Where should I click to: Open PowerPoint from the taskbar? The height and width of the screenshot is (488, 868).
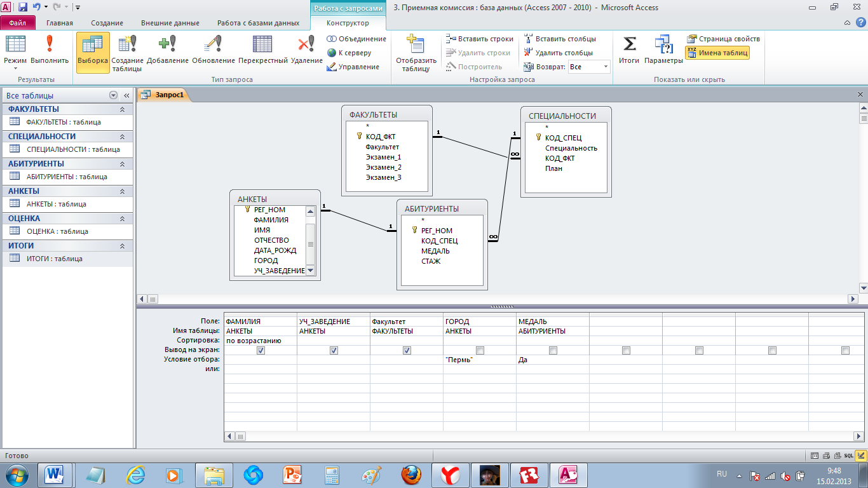click(292, 475)
